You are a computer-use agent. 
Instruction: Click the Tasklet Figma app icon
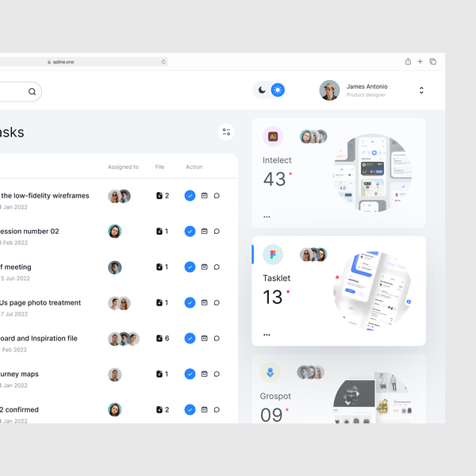pyautogui.click(x=273, y=255)
